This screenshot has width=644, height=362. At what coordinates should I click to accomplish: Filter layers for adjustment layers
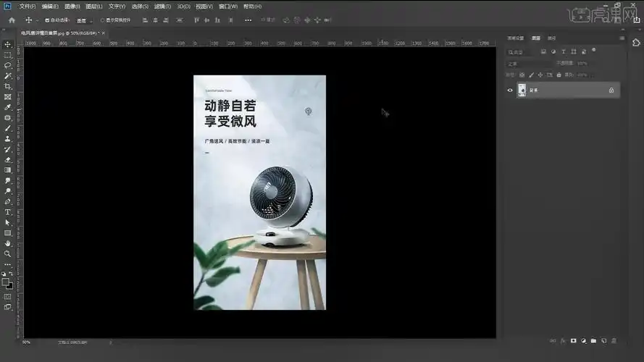click(x=553, y=51)
